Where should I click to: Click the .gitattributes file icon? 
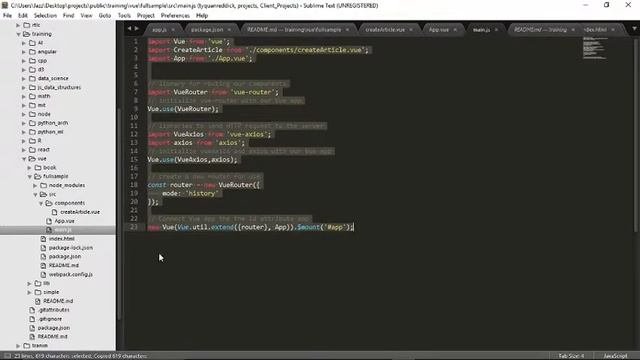point(32,310)
